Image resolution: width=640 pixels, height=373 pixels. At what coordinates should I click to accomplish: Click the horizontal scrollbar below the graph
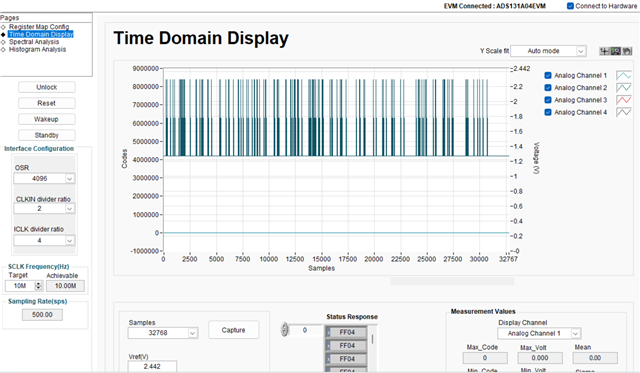[x=452, y=281]
